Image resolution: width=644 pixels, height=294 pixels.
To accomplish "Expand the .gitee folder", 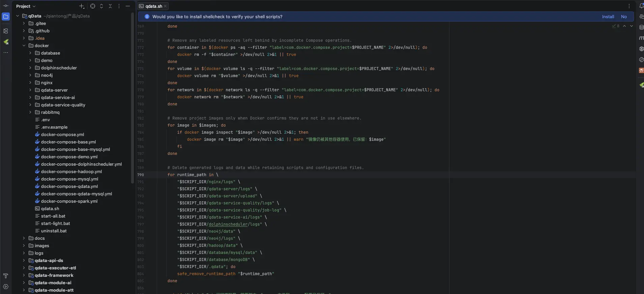I will coord(24,23).
